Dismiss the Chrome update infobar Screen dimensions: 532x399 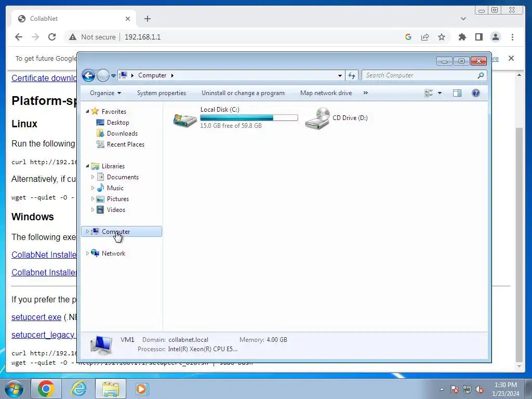tap(511, 58)
